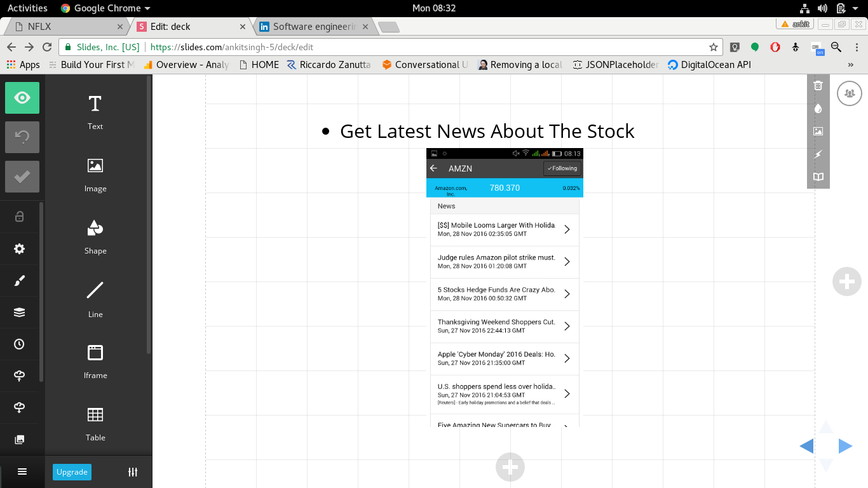Navigate to the previous slide arrow
This screenshot has width=868, height=488.
tap(807, 446)
